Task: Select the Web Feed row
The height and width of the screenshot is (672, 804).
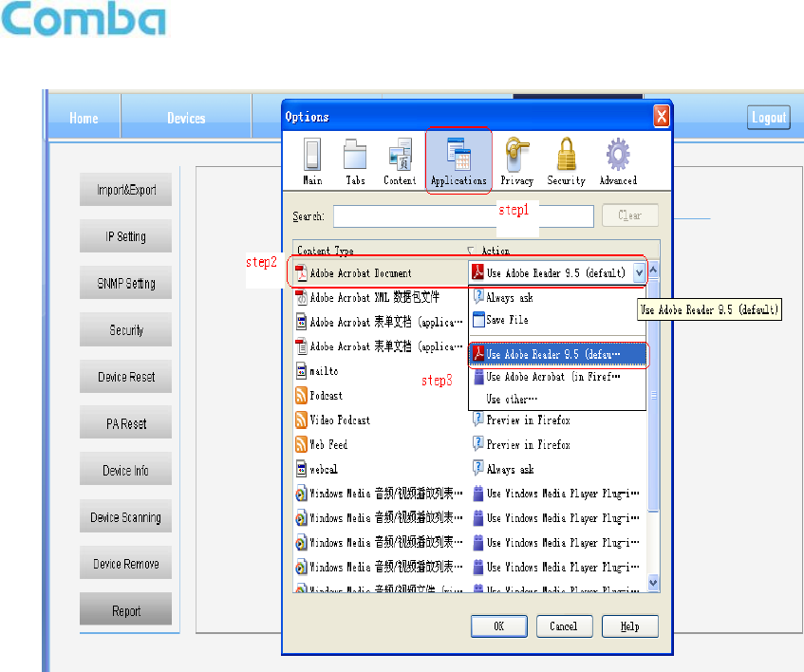Action: coord(381,444)
